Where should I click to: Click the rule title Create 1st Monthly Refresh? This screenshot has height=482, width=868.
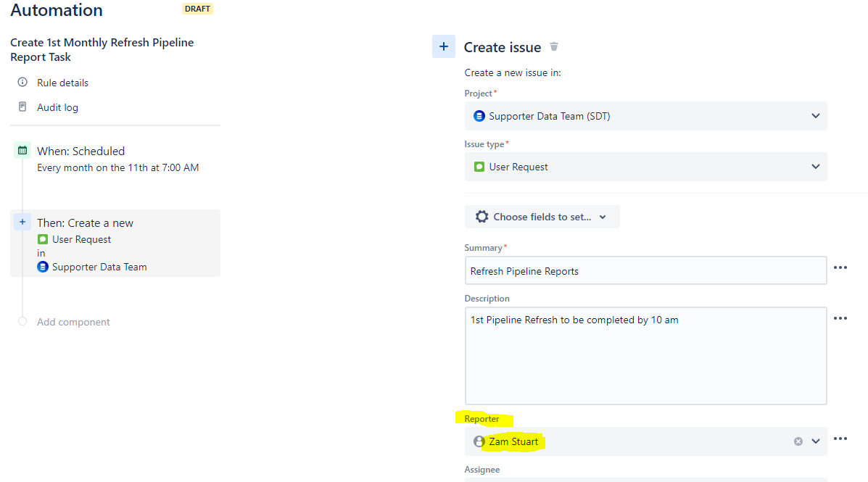click(x=102, y=50)
